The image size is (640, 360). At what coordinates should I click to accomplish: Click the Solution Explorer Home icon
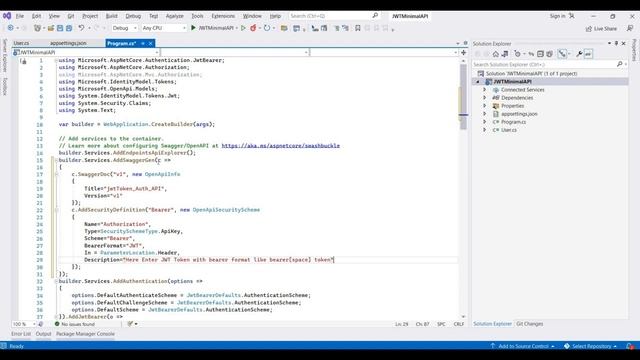click(496, 54)
